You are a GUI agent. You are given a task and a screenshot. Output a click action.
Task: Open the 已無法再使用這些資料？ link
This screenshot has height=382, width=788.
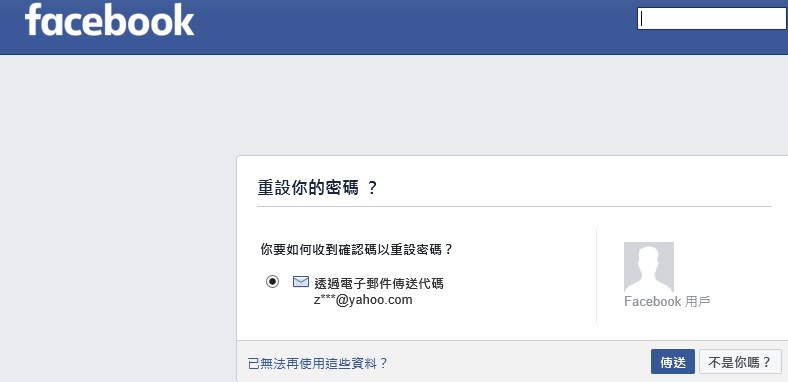(318, 363)
